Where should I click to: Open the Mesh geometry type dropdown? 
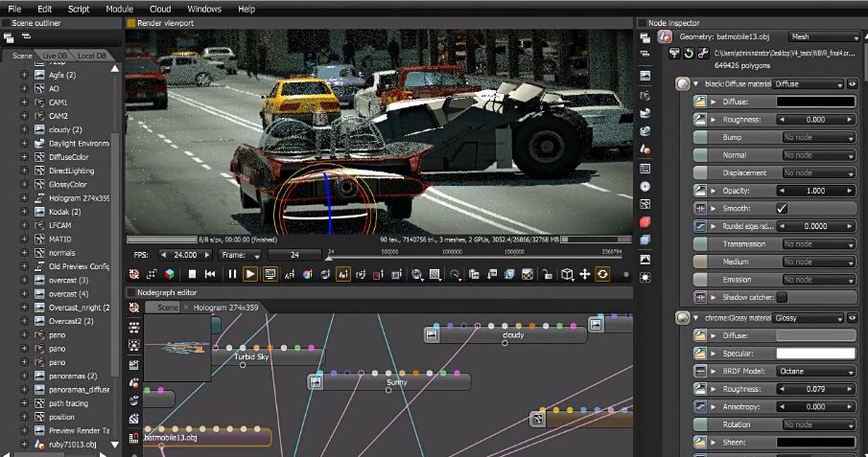824,37
